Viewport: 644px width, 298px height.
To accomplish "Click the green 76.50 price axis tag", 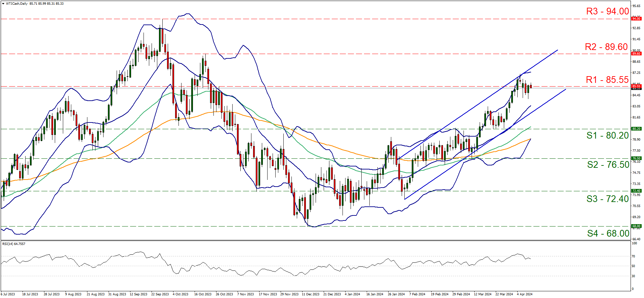I will [x=636, y=158].
